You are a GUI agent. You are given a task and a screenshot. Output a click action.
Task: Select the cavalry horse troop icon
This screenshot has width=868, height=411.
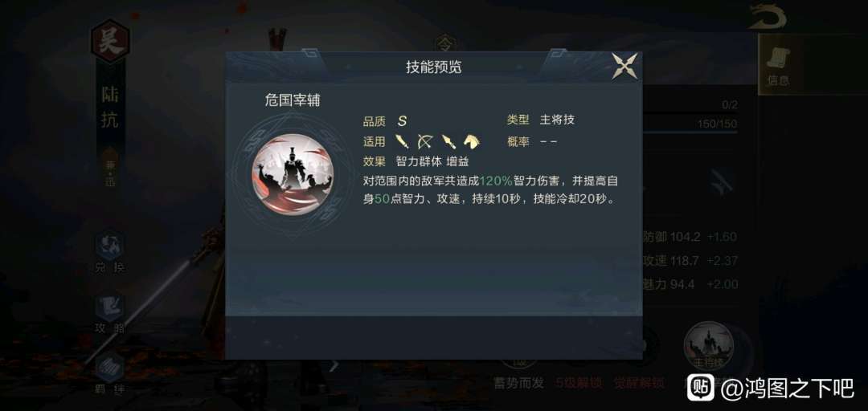[473, 141]
